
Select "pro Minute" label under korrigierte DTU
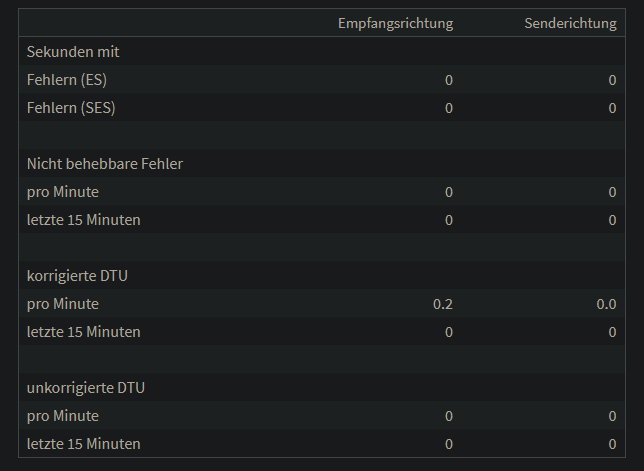[63, 303]
